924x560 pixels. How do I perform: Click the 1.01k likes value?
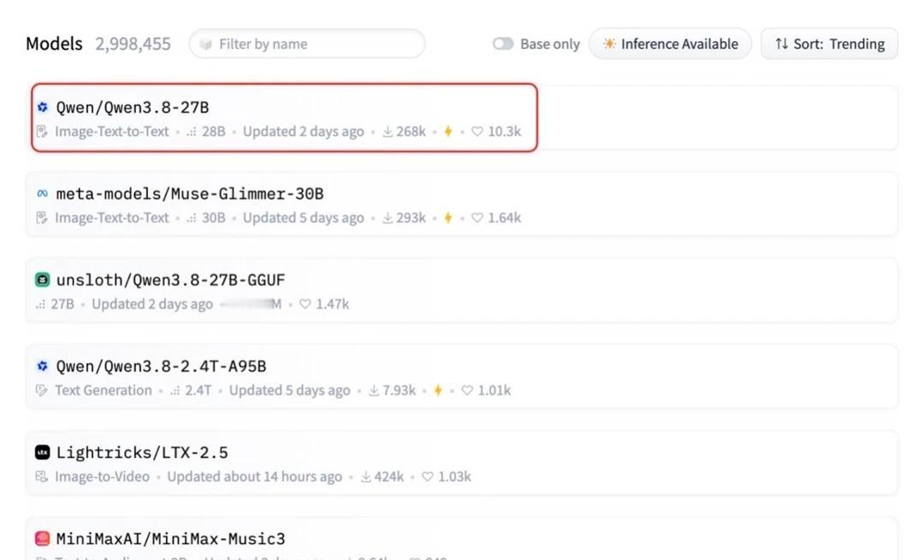click(495, 391)
